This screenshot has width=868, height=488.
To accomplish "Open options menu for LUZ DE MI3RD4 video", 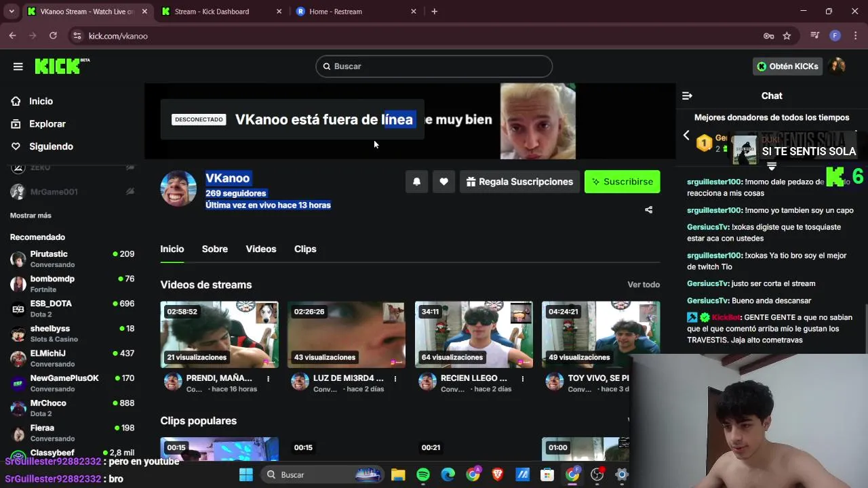I will [x=395, y=379].
